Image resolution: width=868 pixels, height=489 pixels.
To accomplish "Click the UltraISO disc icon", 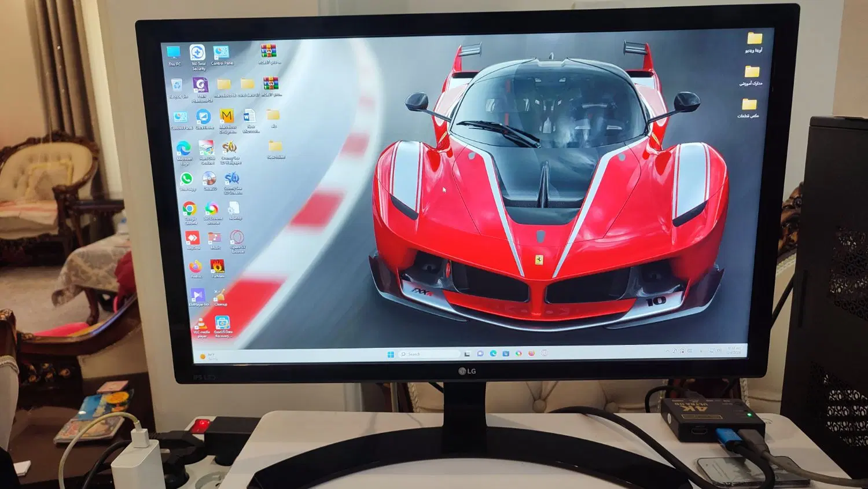I will point(209,181).
